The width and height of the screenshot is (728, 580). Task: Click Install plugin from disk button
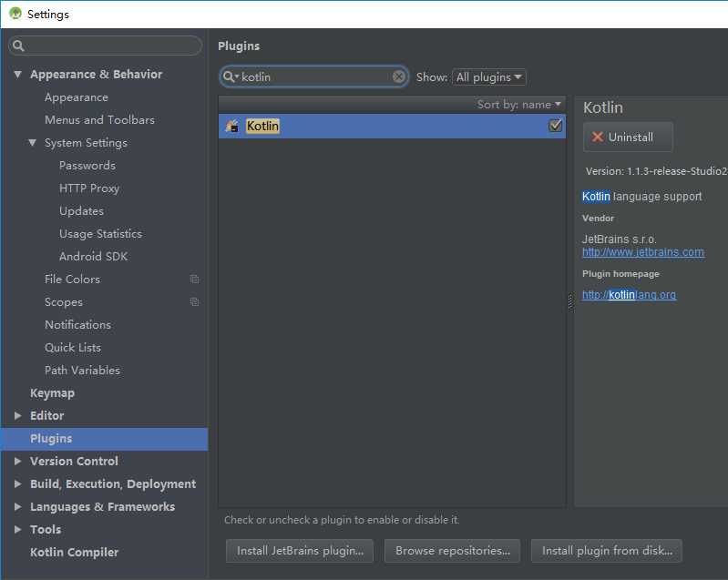coord(607,551)
